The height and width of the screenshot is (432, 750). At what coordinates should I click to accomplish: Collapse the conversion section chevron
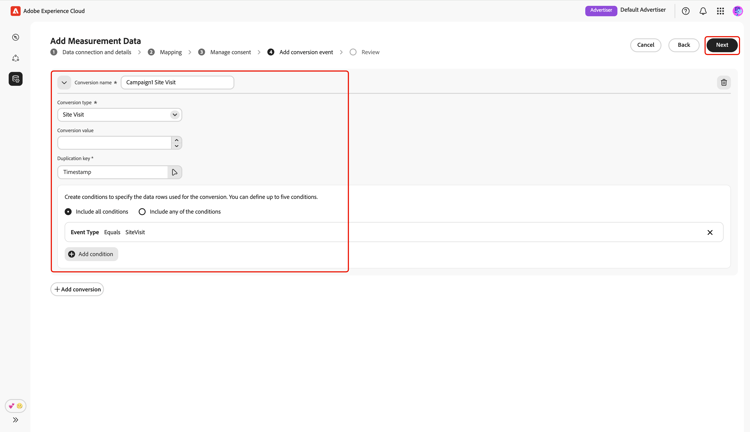click(64, 83)
